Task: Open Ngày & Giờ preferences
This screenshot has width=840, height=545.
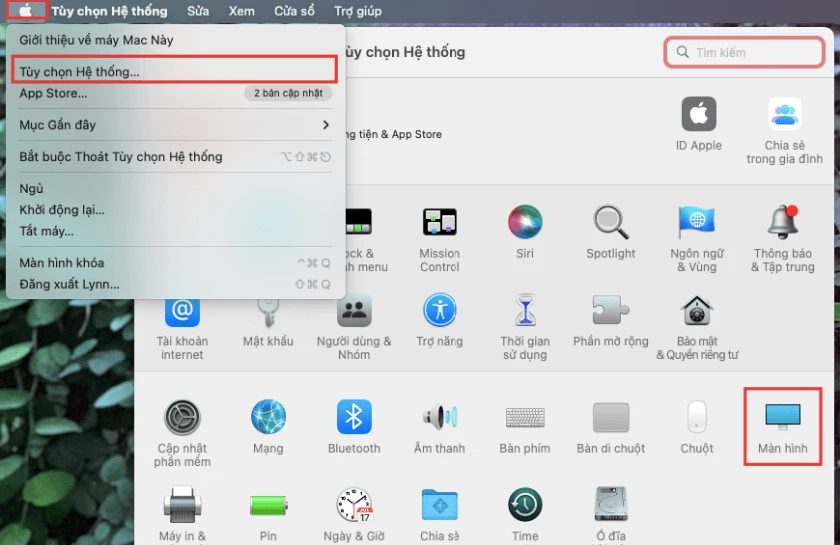Action: point(354,514)
